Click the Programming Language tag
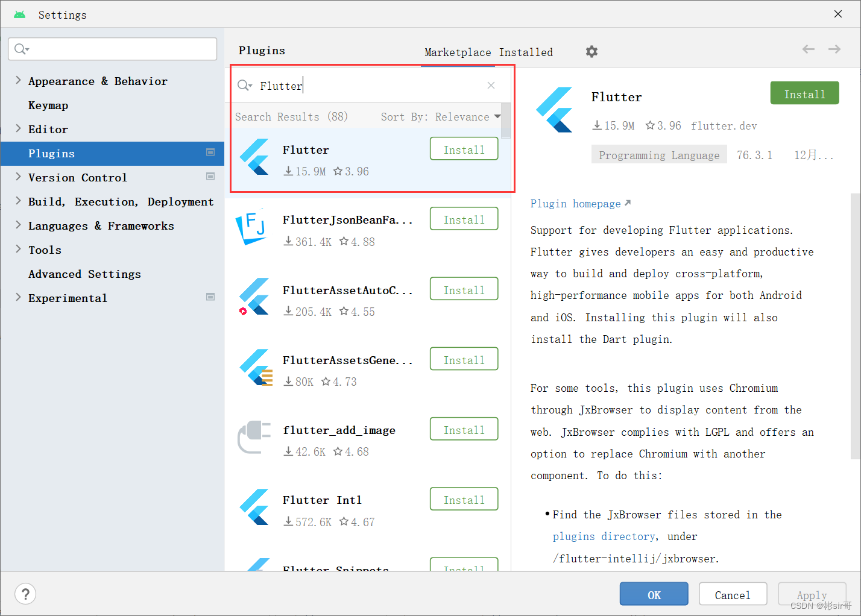 659,155
